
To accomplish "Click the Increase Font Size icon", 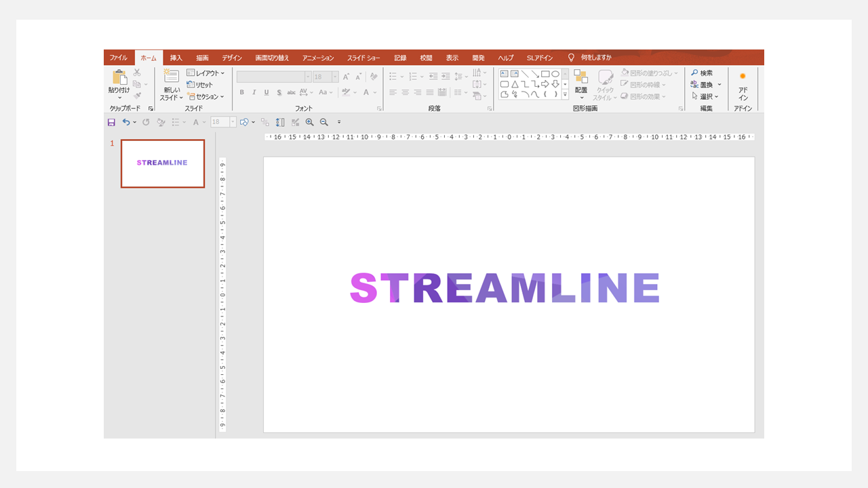I will tap(347, 77).
